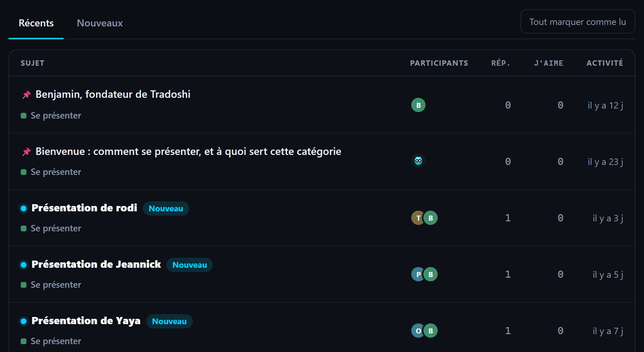
Task: Open Présentation de rodi topic
Action: 84,208
